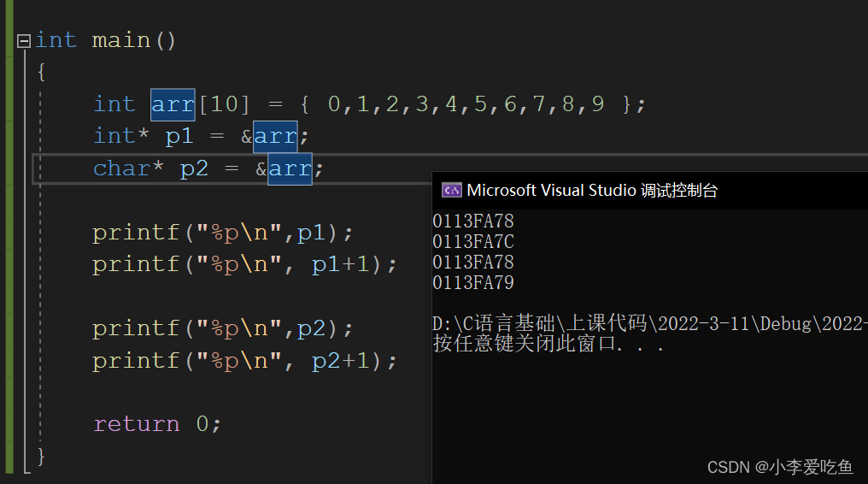868x484 pixels.
Task: Click the console window app icon
Action: [452, 191]
